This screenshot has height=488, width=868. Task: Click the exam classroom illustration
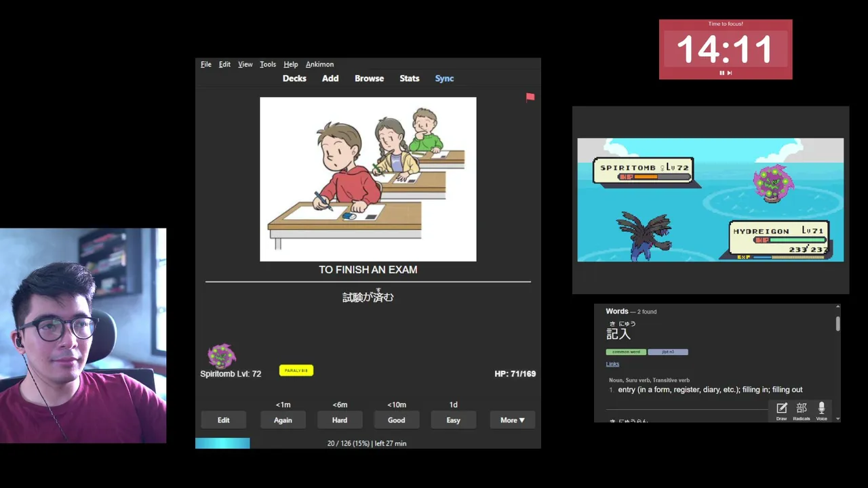pos(368,179)
